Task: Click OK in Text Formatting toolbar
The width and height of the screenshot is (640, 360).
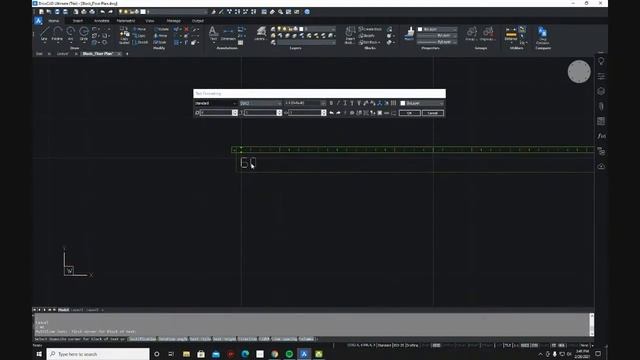Action: pos(409,113)
